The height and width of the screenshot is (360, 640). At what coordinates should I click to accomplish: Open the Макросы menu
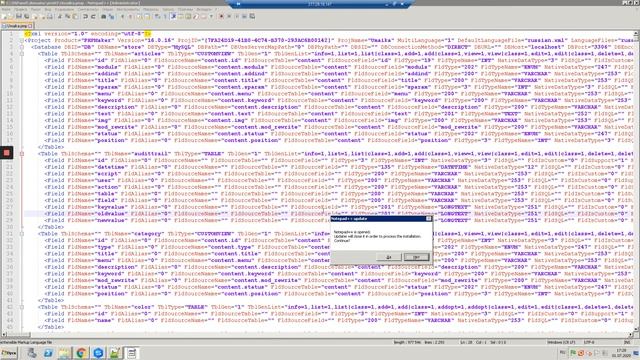pyautogui.click(x=151, y=9)
